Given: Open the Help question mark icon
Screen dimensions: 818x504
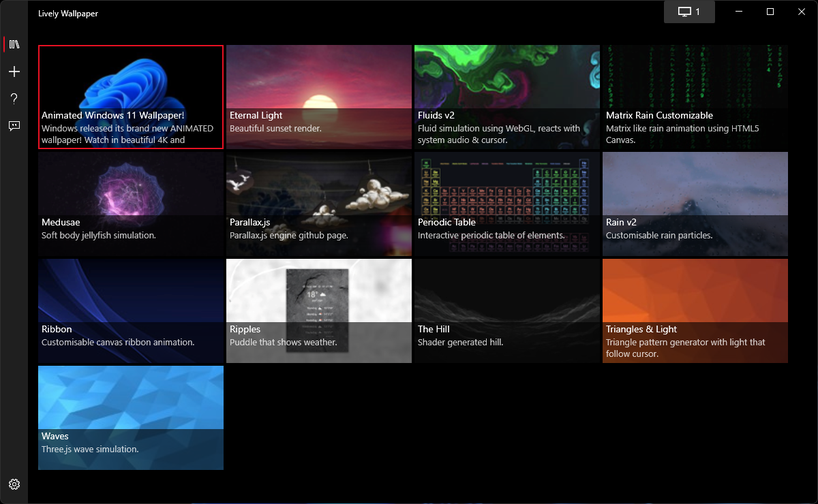Looking at the screenshot, I should coord(14,99).
